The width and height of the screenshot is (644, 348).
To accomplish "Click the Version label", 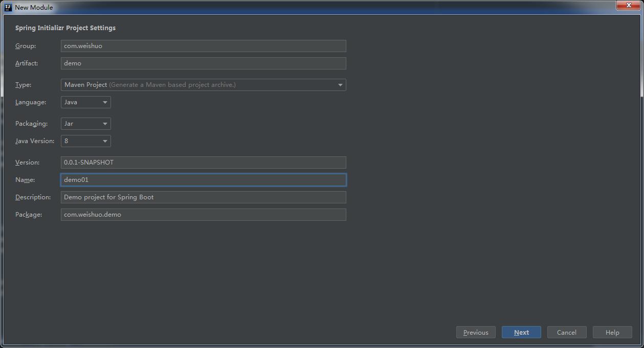I will tap(27, 163).
